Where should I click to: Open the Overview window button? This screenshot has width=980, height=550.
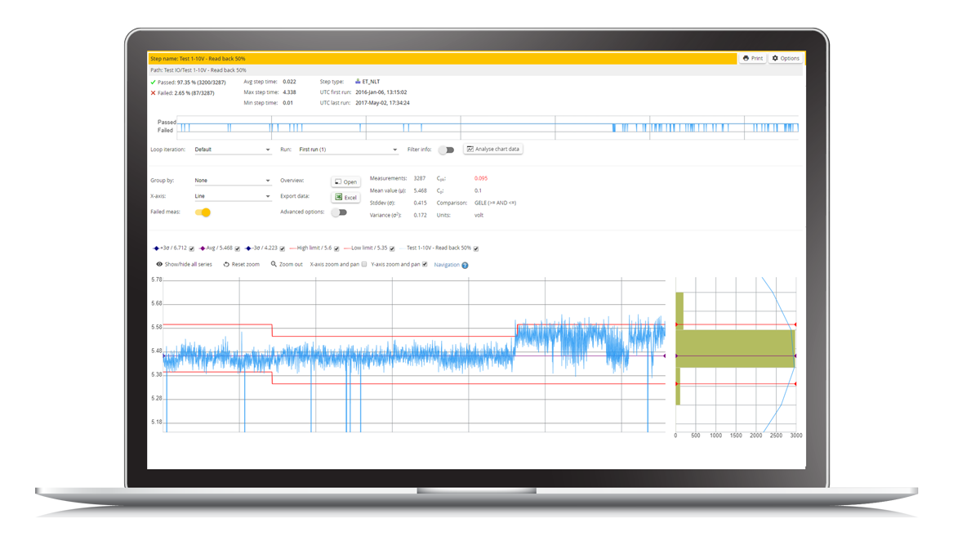[345, 181]
